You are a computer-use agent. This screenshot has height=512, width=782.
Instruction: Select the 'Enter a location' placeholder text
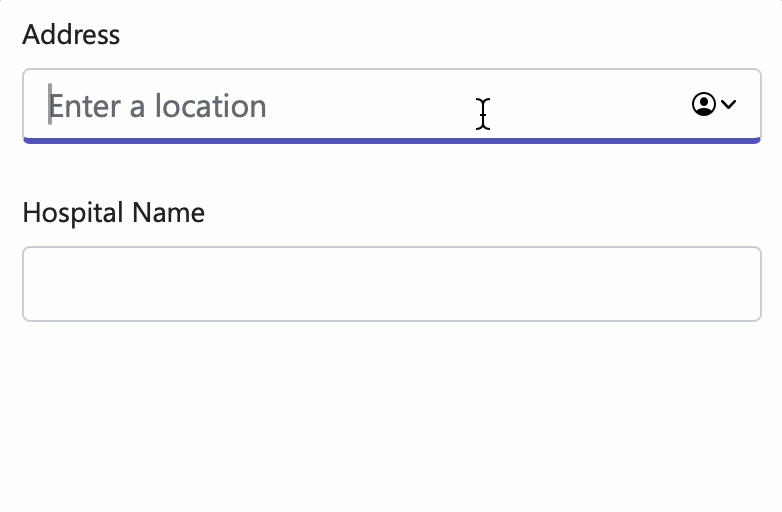click(158, 106)
